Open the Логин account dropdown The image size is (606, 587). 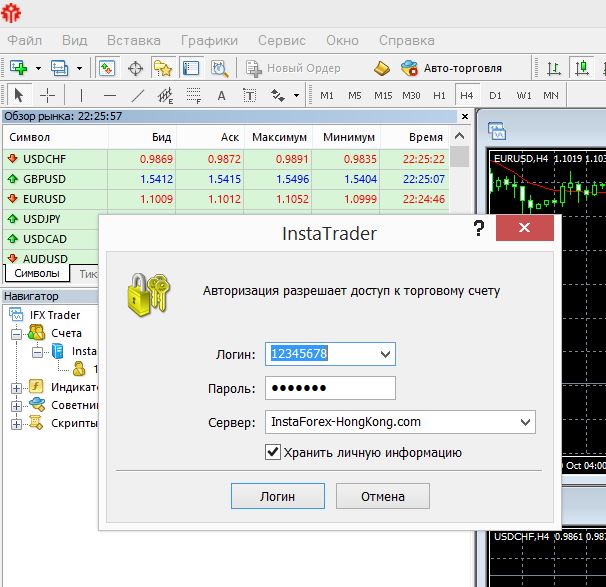point(385,354)
